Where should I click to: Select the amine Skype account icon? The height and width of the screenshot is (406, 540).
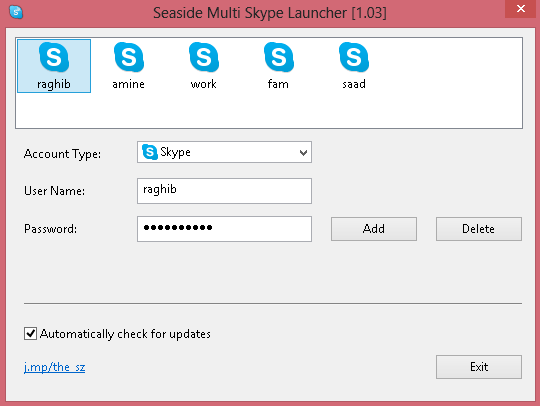click(x=128, y=66)
